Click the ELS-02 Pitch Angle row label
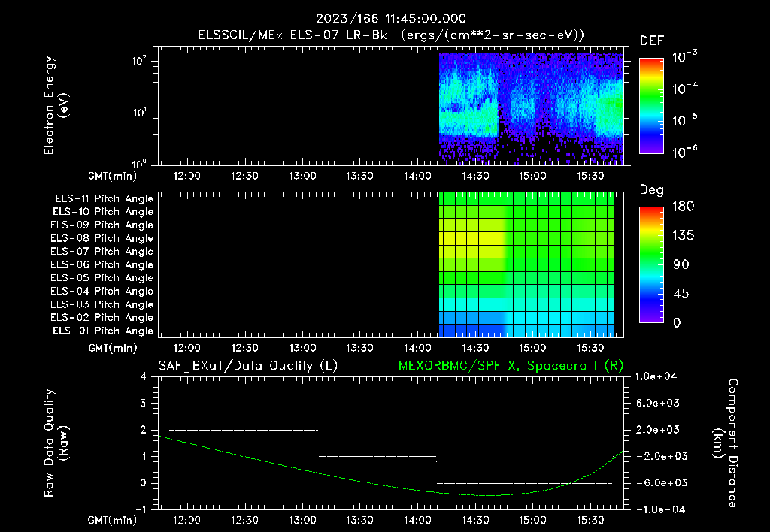770x532 pixels. pos(102,318)
